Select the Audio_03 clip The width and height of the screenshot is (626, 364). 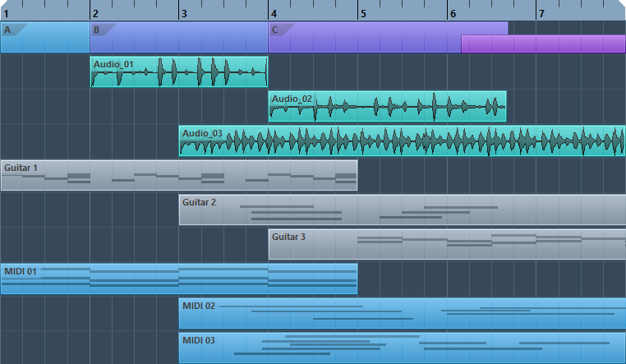(x=402, y=141)
